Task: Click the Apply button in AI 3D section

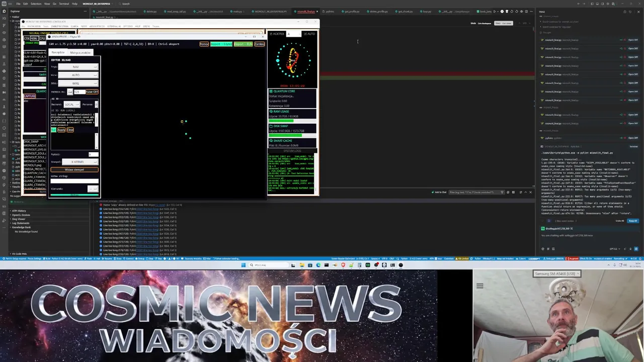Action: [x=61, y=130]
